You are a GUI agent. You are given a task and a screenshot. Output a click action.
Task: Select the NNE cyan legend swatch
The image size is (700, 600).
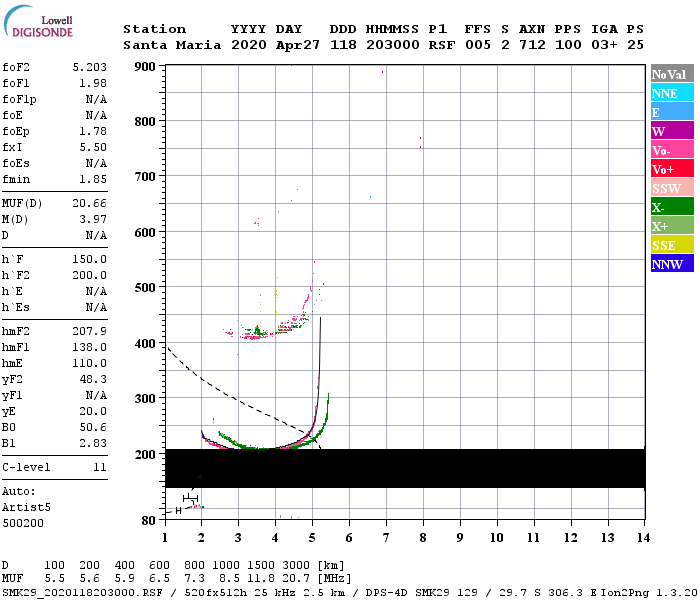(672, 93)
